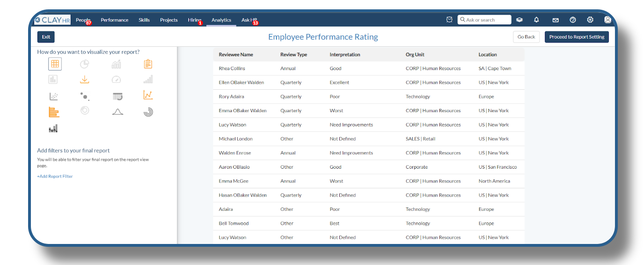
Task: Pick the bar chart with trend arrow icon
Action: [116, 64]
